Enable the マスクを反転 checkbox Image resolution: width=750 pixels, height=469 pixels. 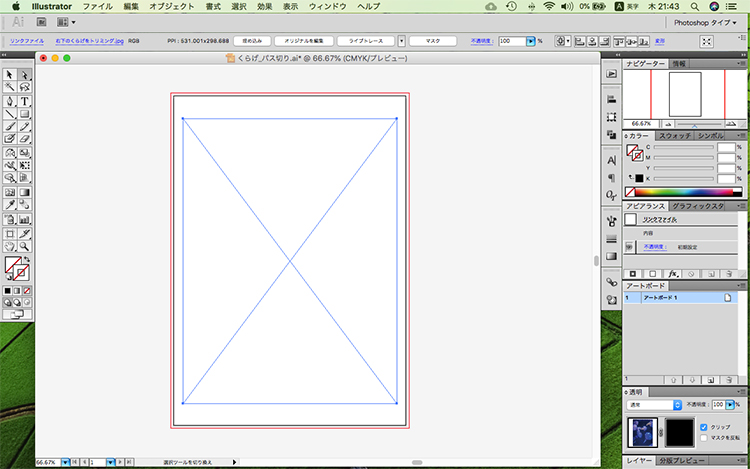[x=702, y=438]
